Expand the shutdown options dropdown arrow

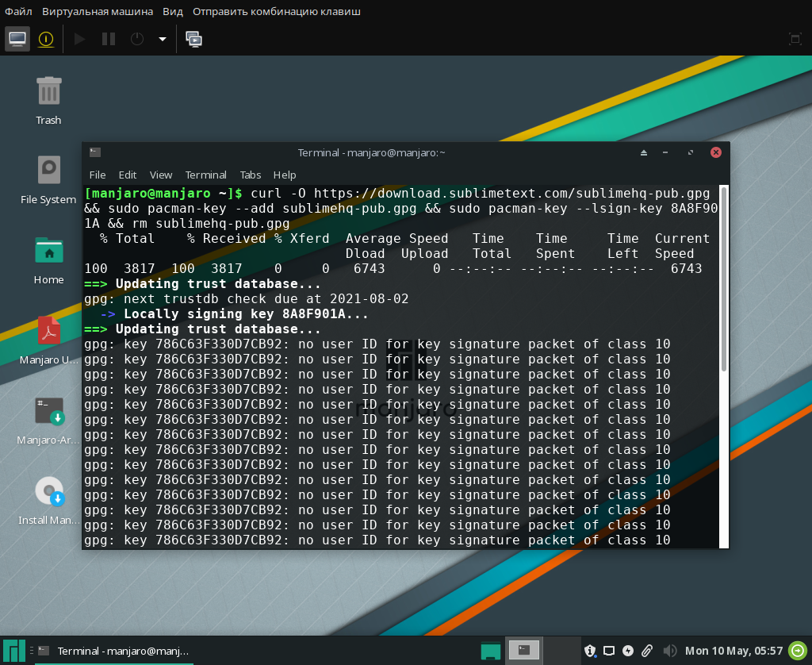point(163,39)
